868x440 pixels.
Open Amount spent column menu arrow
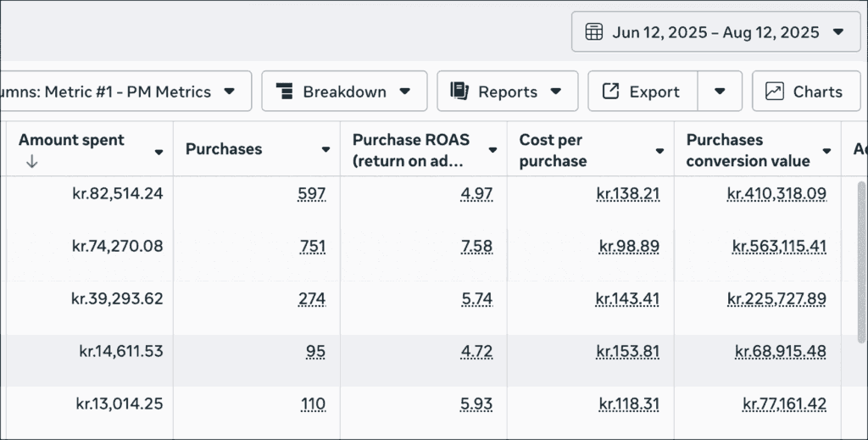(159, 151)
